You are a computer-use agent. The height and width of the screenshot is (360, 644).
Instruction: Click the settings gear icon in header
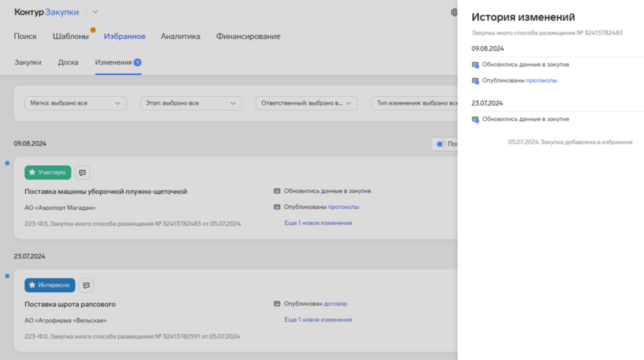(454, 12)
